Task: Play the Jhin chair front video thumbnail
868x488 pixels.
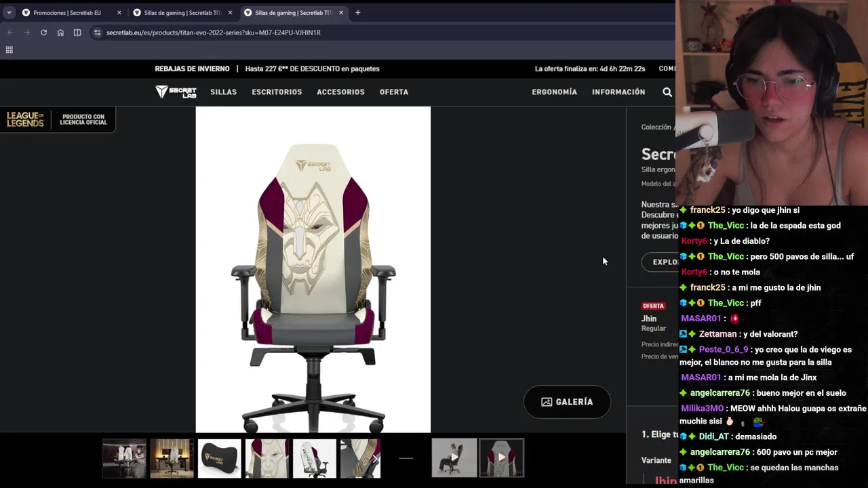Action: coord(501,457)
